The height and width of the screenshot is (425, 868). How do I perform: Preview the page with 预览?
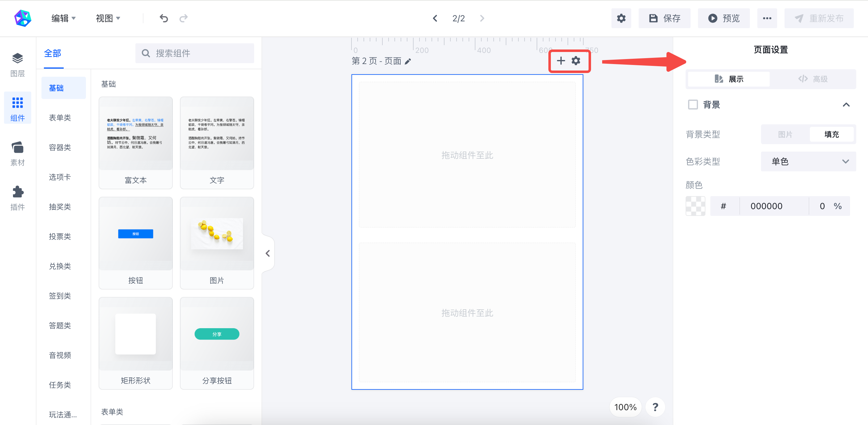(723, 18)
